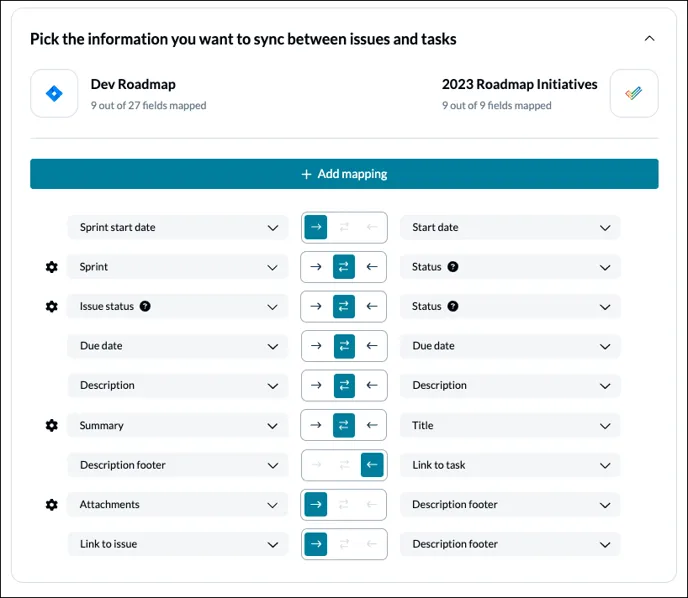Image resolution: width=688 pixels, height=598 pixels.
Task: Open gear settings for Issue status mapping
Action: click(x=52, y=306)
